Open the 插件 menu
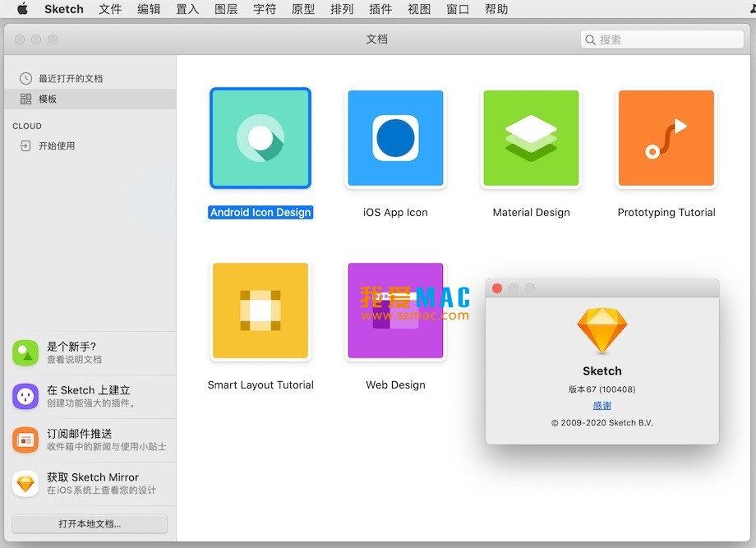The height and width of the screenshot is (548, 756). pyautogui.click(x=380, y=9)
